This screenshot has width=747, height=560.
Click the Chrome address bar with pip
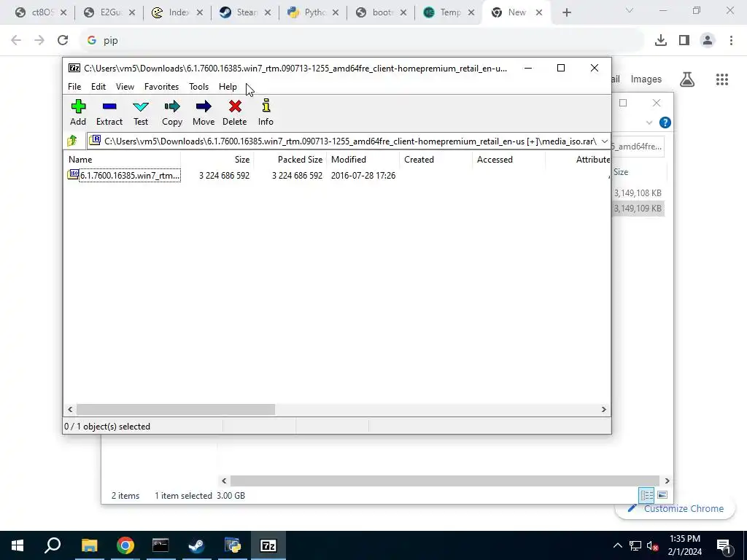pyautogui.click(x=362, y=41)
